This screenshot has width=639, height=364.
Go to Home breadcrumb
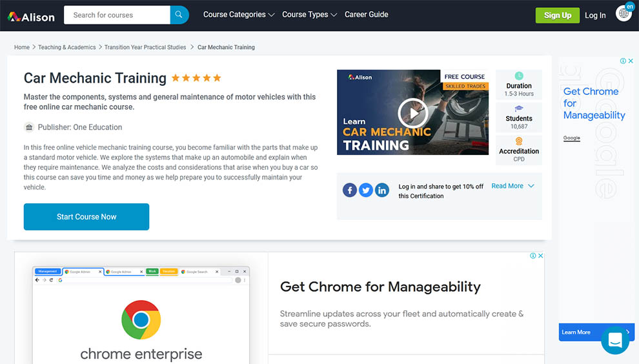pyautogui.click(x=22, y=47)
